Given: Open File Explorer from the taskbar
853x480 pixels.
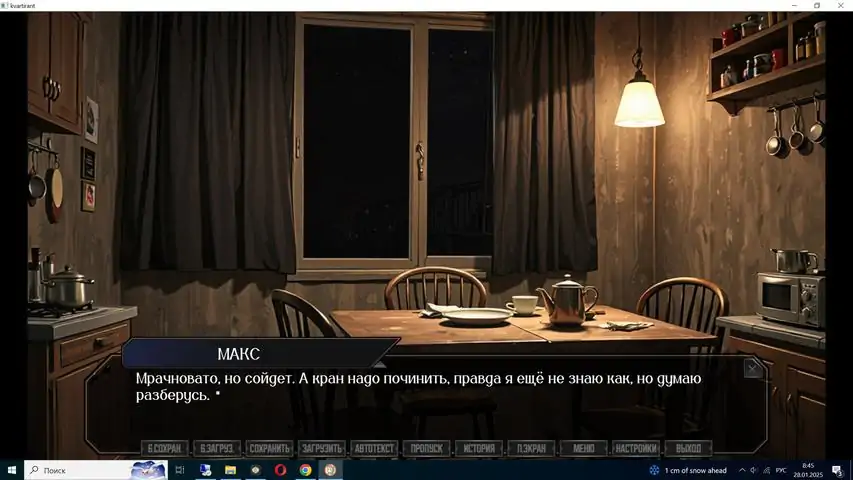Looking at the screenshot, I should [x=231, y=470].
